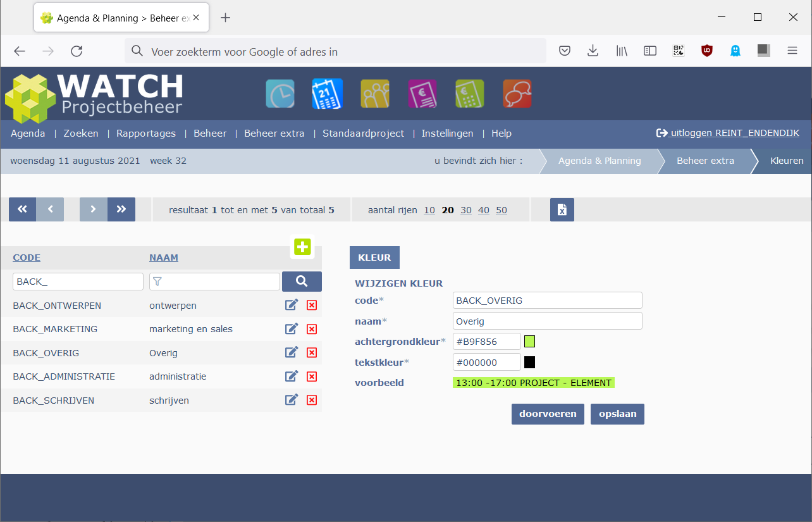Image resolution: width=812 pixels, height=522 pixels.
Task: Click the naam field with Overig
Action: 548,321
